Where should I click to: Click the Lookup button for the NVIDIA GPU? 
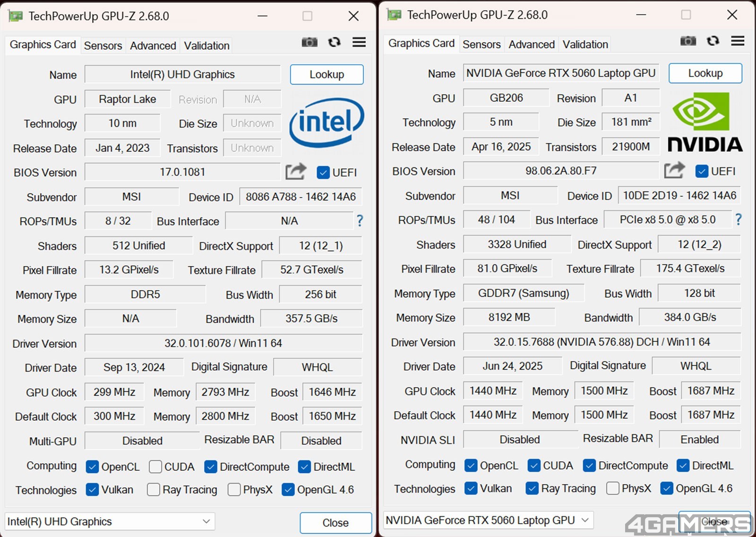pos(705,73)
